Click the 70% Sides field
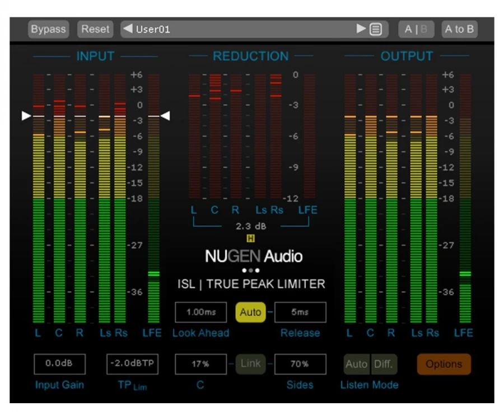Image resolution: width=504 pixels, height=420 pixels. [x=300, y=364]
